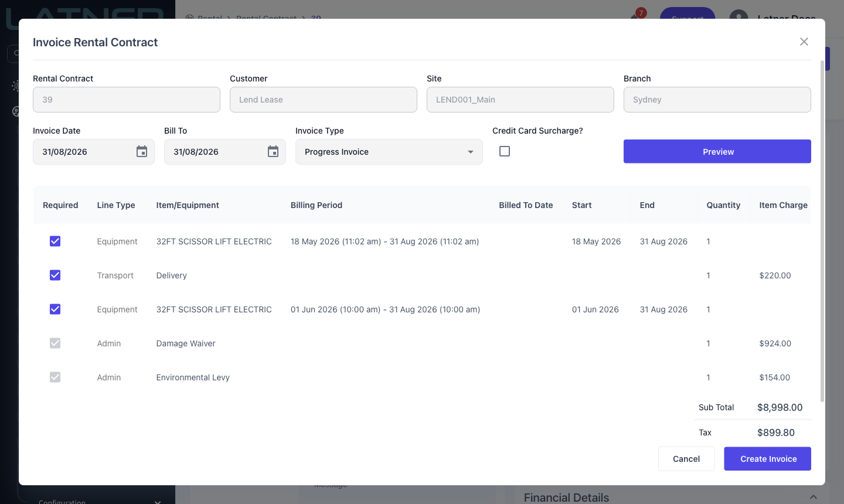Click the Customer field showing Lend Lease
The height and width of the screenshot is (504, 844).
point(324,100)
